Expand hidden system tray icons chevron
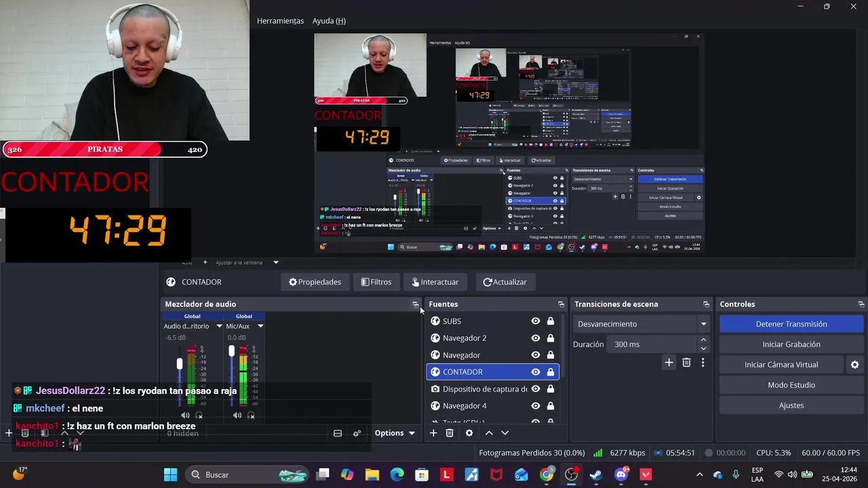Viewport: 868px width, 488px height. (x=700, y=474)
